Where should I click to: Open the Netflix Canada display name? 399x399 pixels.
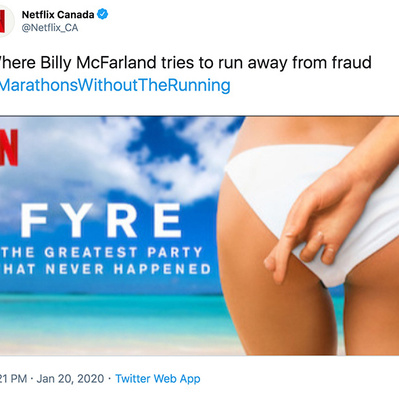(58, 15)
